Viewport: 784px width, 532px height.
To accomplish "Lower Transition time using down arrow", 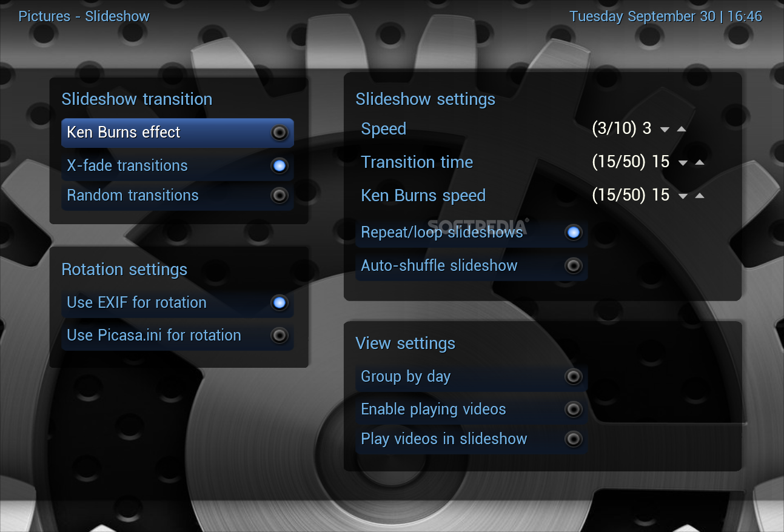I will coord(683,163).
